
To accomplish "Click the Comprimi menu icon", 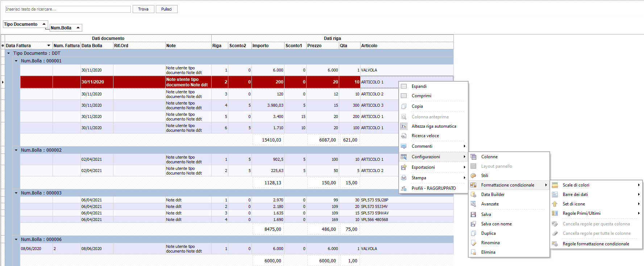I will [404, 96].
